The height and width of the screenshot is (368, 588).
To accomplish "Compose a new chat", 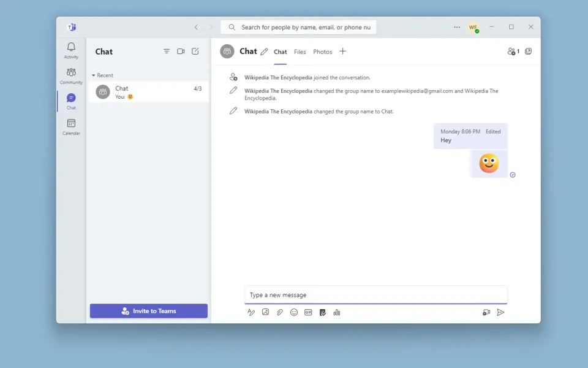I will (x=195, y=51).
